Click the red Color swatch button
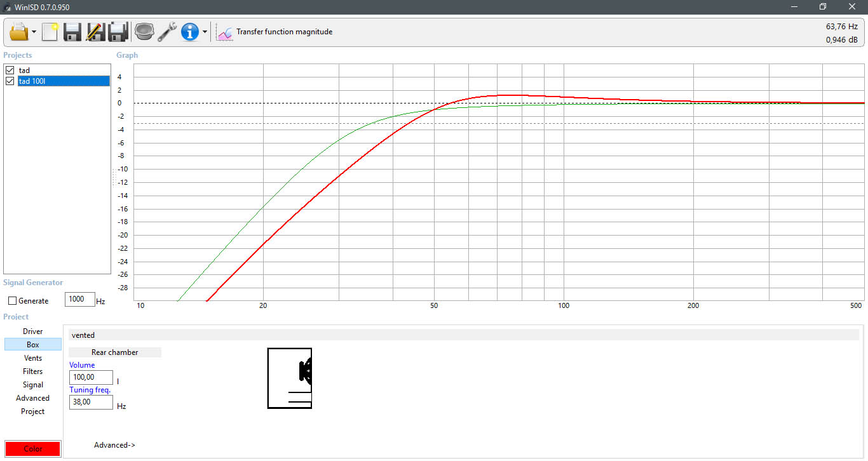The width and height of the screenshot is (868, 461). pos(33,448)
